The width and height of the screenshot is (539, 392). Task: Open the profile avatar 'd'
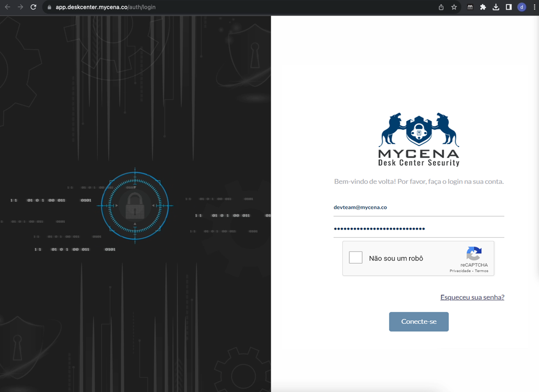tap(522, 7)
